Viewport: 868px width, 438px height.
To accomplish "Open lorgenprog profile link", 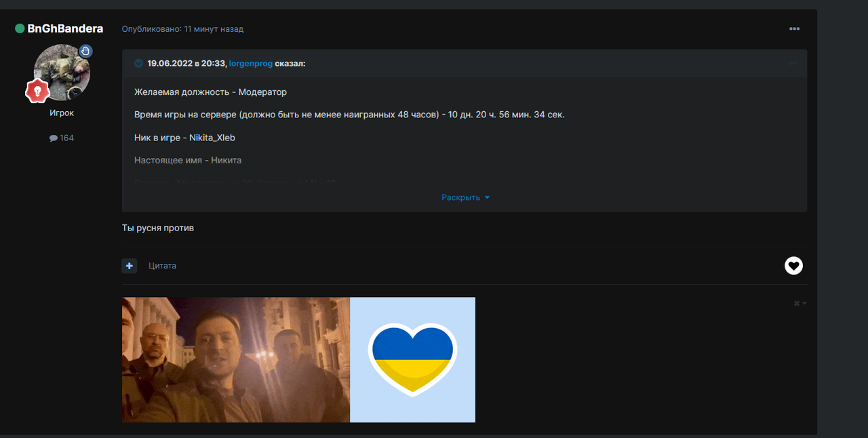I will [x=251, y=63].
